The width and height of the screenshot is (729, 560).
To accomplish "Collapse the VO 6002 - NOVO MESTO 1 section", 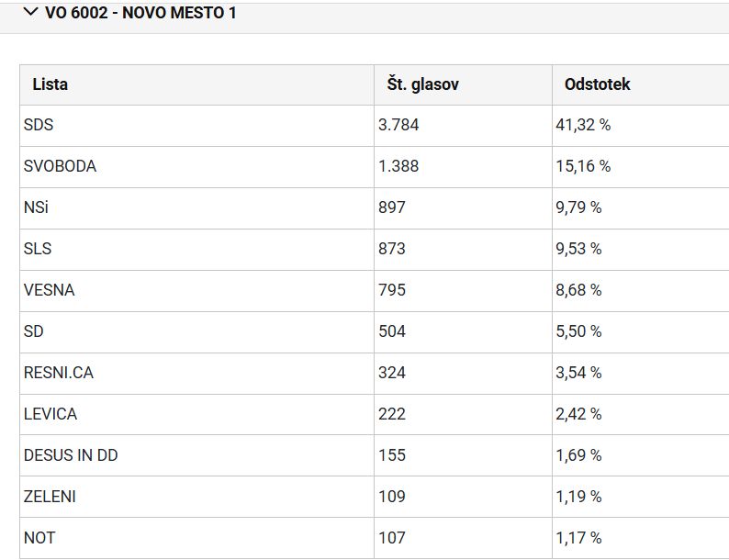I will 30,12.
